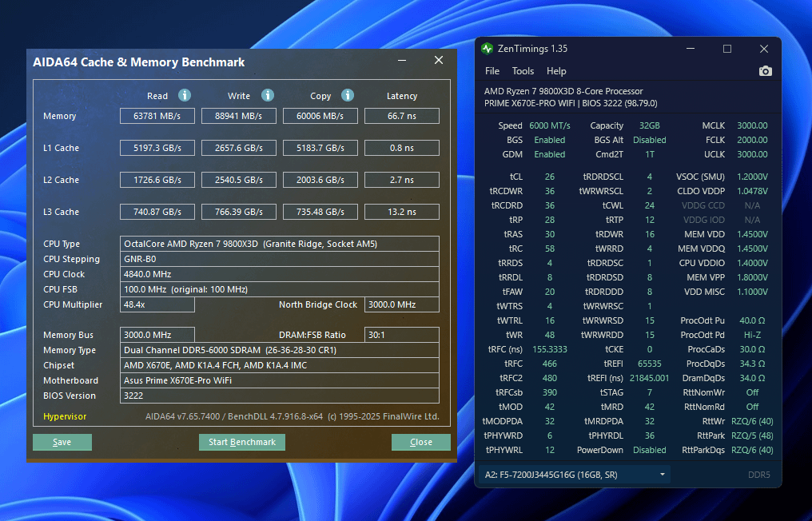Click the BGS Alt value Disabled
812x521 pixels.
(x=650, y=140)
